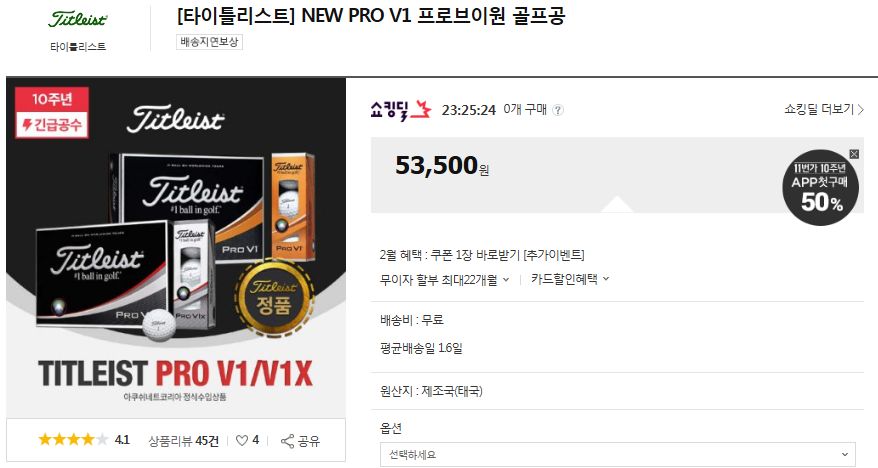878x468 pixels.
Task: Click the question mark help icon
Action: 558,110
